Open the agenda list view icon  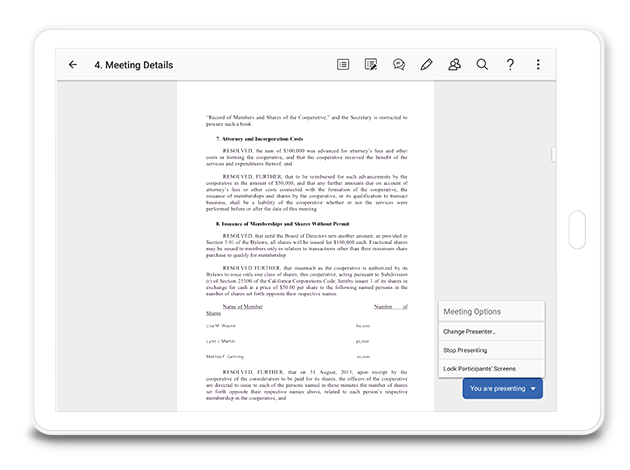pos(343,65)
